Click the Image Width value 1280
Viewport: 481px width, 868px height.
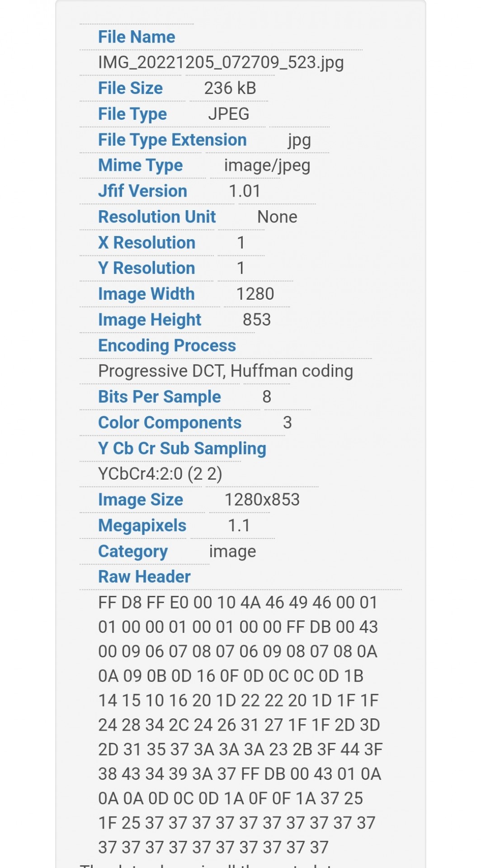(255, 294)
